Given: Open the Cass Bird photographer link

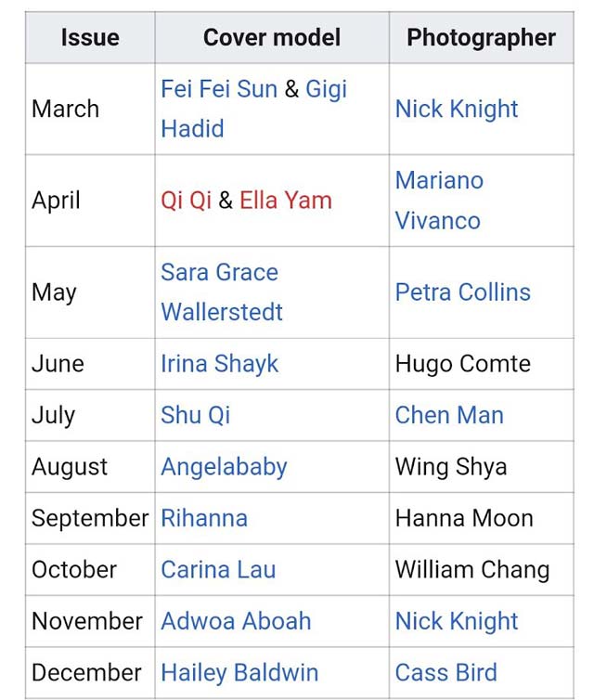Looking at the screenshot, I should pyautogui.click(x=445, y=673).
